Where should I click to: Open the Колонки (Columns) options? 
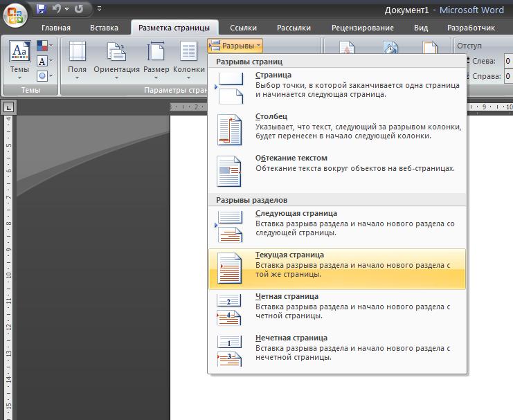tap(188, 60)
